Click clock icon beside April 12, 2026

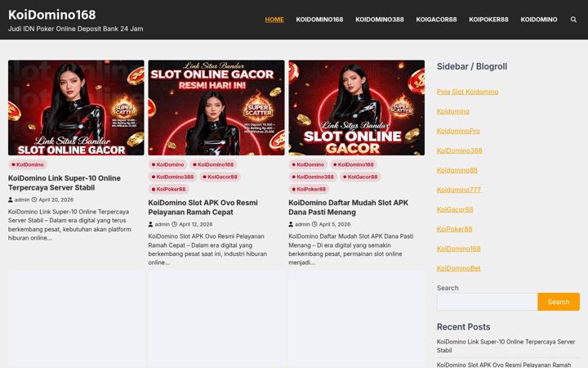(175, 224)
